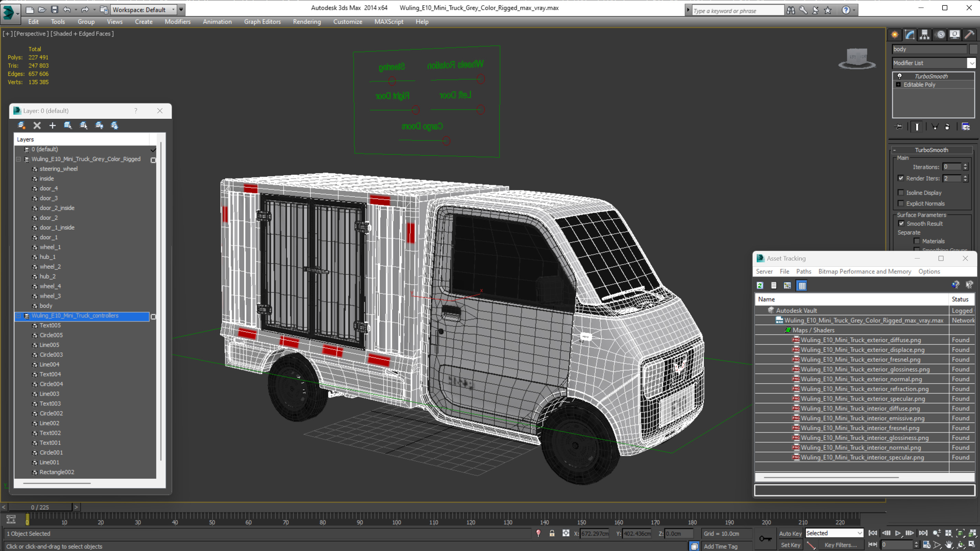The width and height of the screenshot is (980, 551).
Task: Toggle box for Wuling_E10_Mini_Truck_controllers layer
Action: (153, 317)
